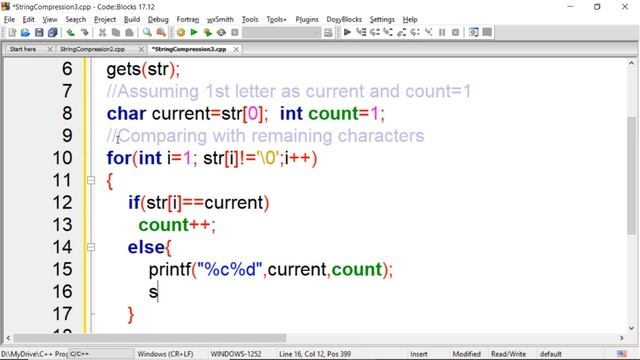Screen dimensions: 640x360
Task: Click the Undo toolbar icon
Action: 71,32
